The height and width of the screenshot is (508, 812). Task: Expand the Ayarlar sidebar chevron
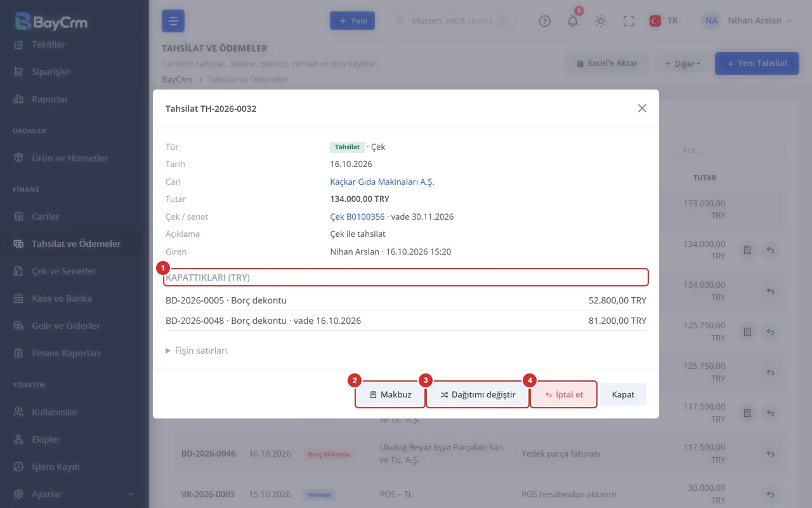click(x=131, y=494)
